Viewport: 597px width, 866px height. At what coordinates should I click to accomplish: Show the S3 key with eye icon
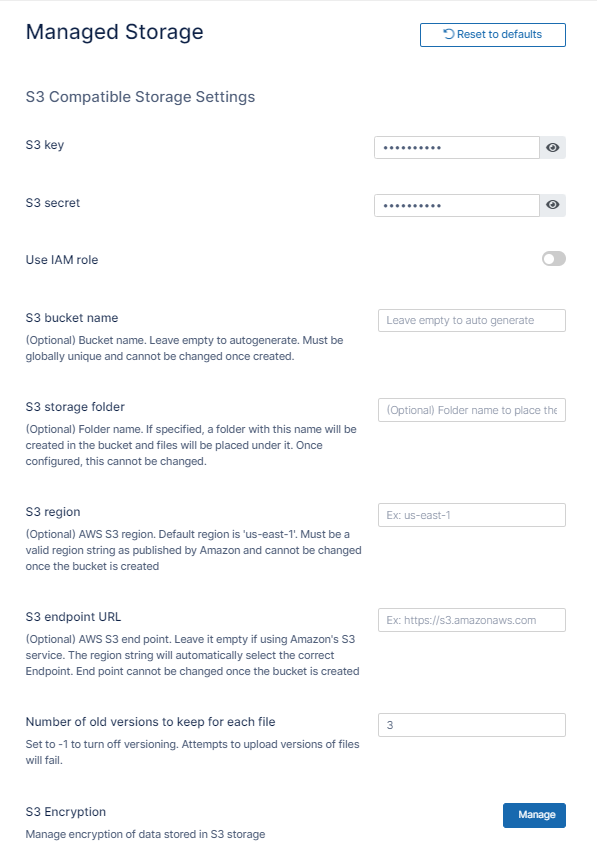[553, 147]
